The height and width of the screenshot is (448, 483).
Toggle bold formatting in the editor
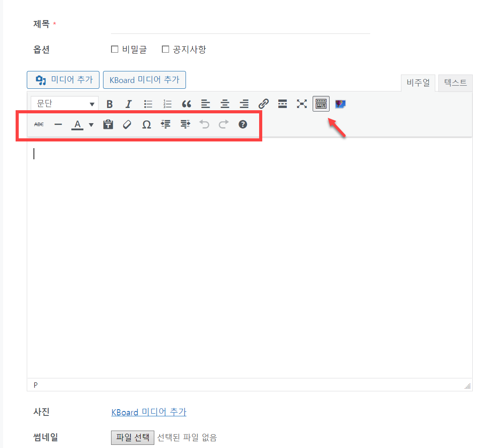109,104
